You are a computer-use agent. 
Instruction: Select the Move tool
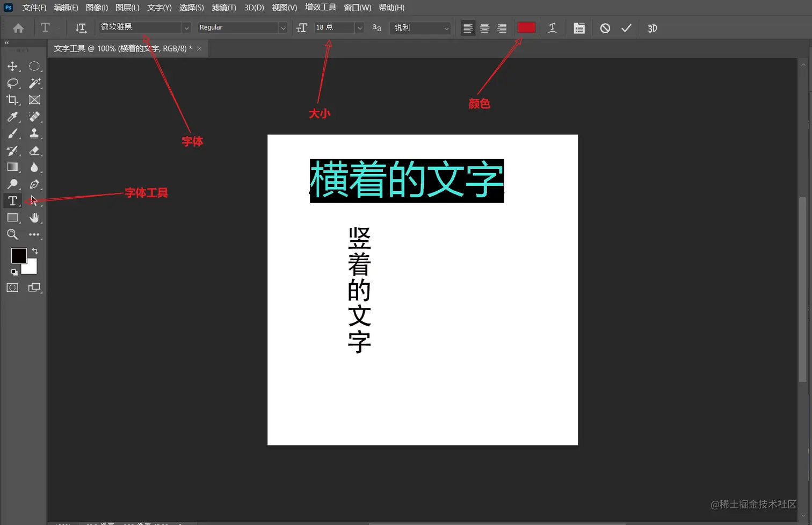(x=12, y=66)
